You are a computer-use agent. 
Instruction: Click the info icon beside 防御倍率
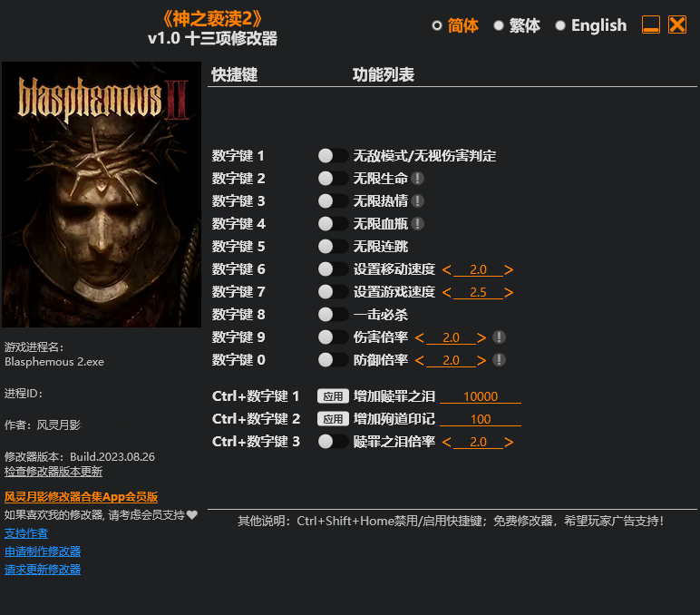[x=499, y=360]
